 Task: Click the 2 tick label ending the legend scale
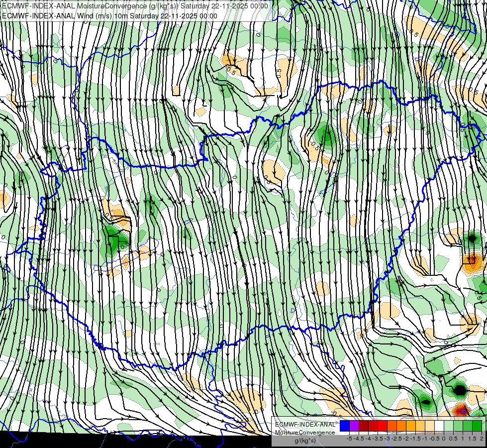(x=482, y=439)
